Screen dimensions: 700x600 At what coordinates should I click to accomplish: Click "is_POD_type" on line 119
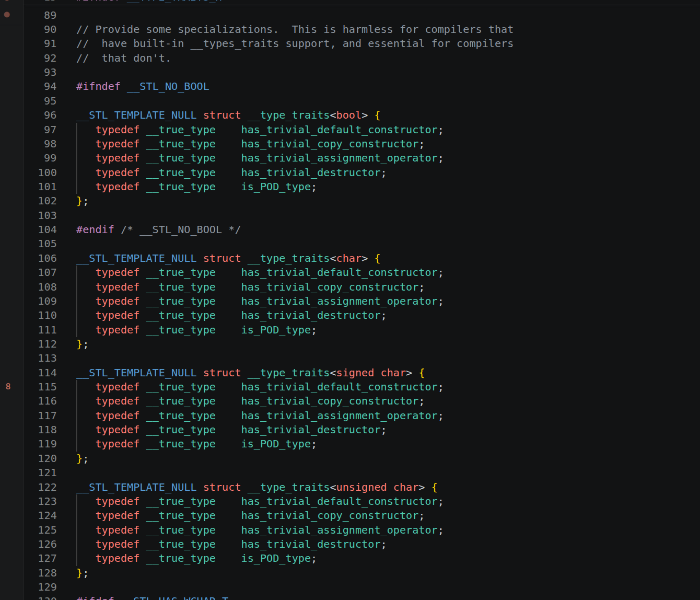276,444
